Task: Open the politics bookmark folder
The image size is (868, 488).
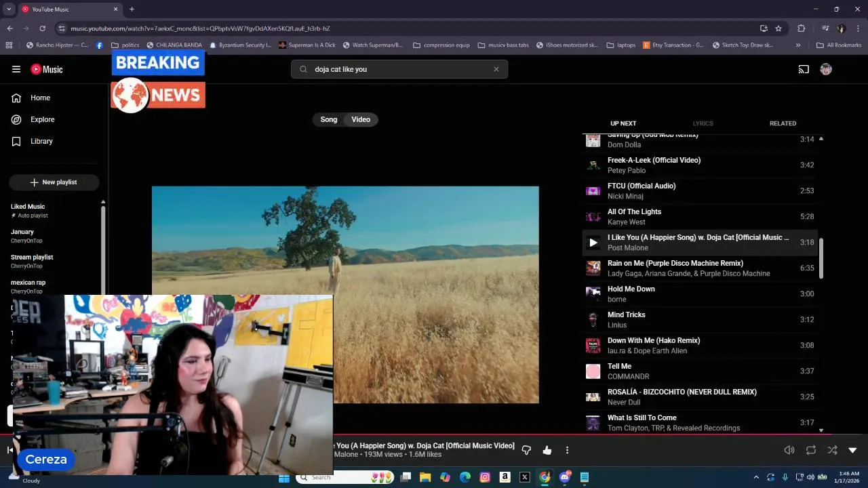Action: coord(125,45)
